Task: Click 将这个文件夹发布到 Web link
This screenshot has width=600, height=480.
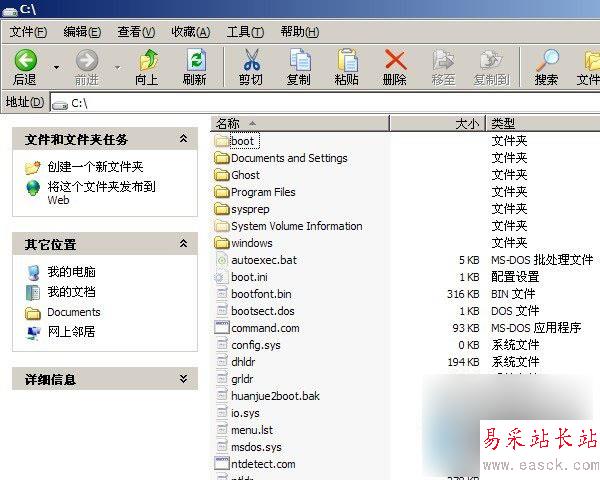Action: coord(101,193)
